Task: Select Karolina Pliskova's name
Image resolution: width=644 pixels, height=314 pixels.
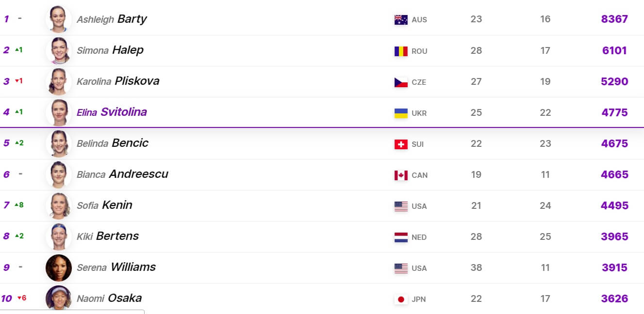Action: tap(118, 81)
